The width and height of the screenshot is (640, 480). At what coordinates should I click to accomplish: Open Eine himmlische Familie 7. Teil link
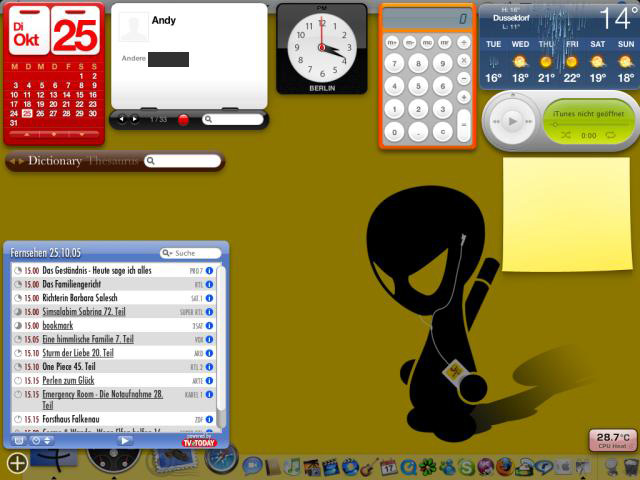88,339
